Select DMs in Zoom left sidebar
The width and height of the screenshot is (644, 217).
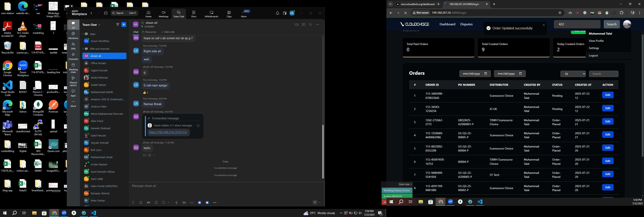click(x=73, y=46)
